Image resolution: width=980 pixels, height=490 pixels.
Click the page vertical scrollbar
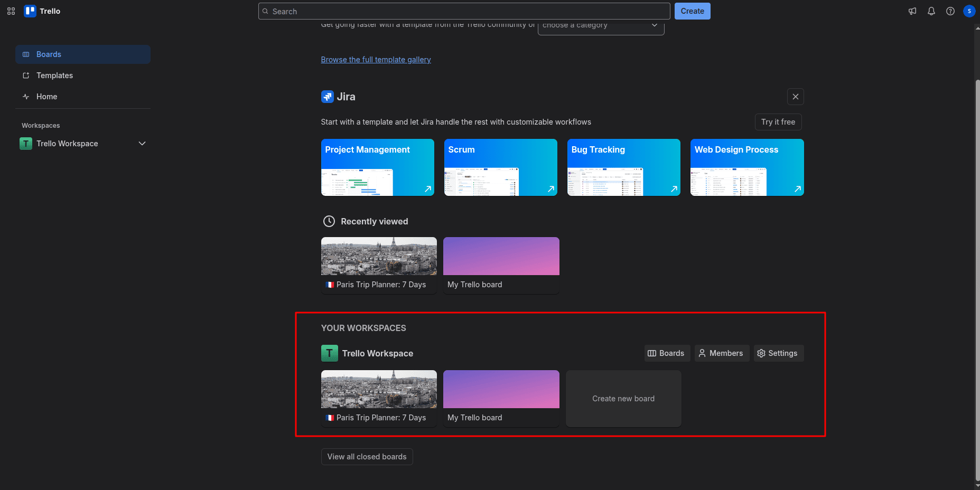[977, 280]
